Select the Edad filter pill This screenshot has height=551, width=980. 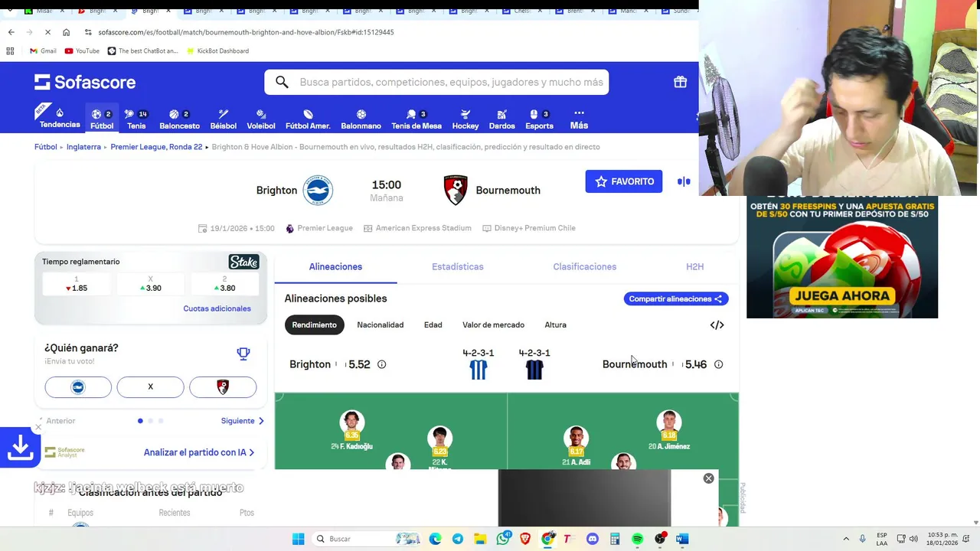(x=433, y=325)
